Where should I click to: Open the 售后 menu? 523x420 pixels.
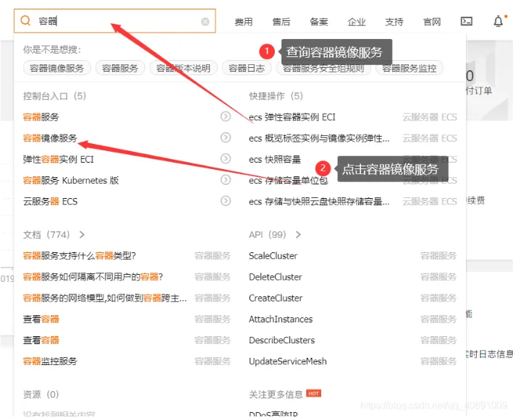tap(281, 22)
